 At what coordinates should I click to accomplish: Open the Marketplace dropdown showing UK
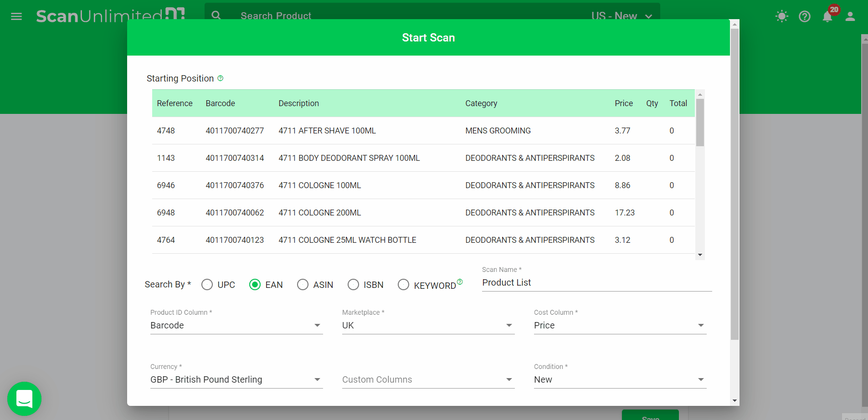[x=428, y=325]
